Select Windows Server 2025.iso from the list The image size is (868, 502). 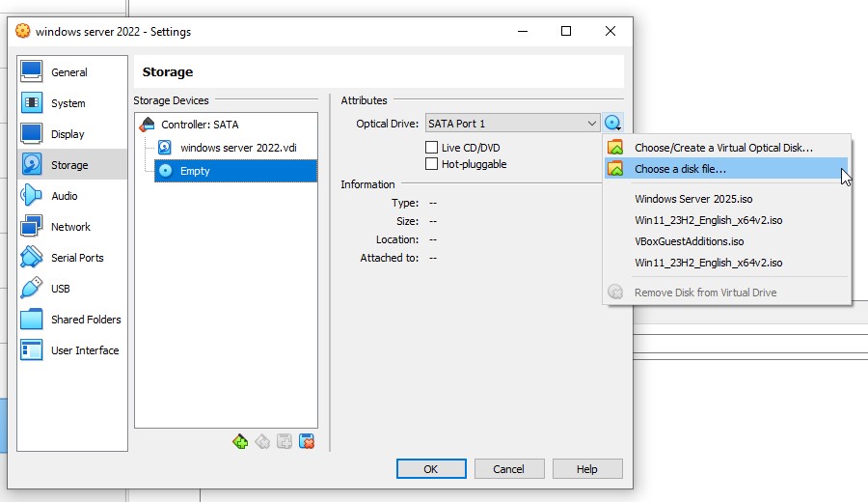tap(693, 199)
